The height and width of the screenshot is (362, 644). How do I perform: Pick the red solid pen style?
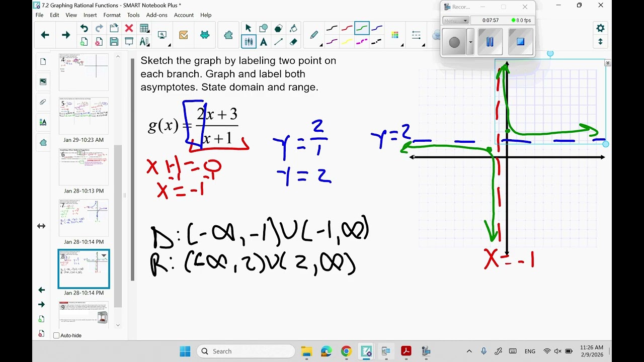pos(347,28)
